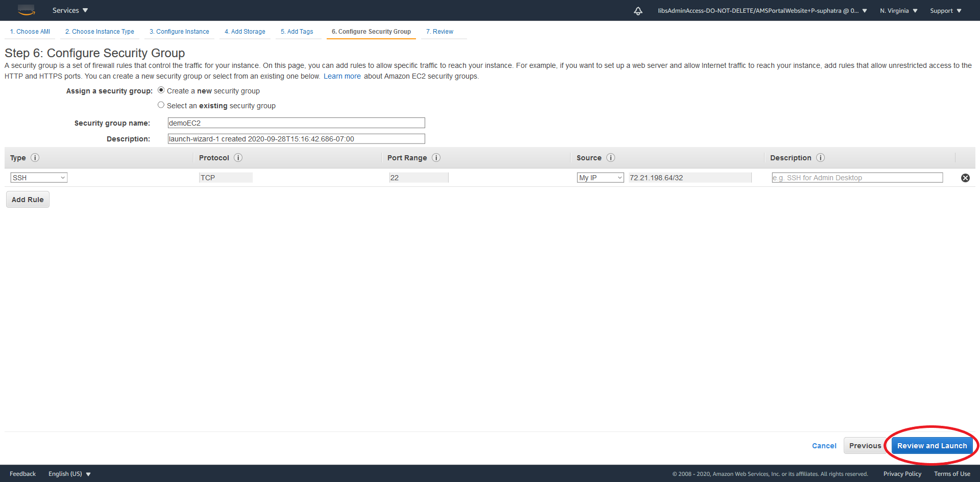Image resolution: width=980 pixels, height=482 pixels.
Task: Open the notifications bell icon
Action: (x=638, y=11)
